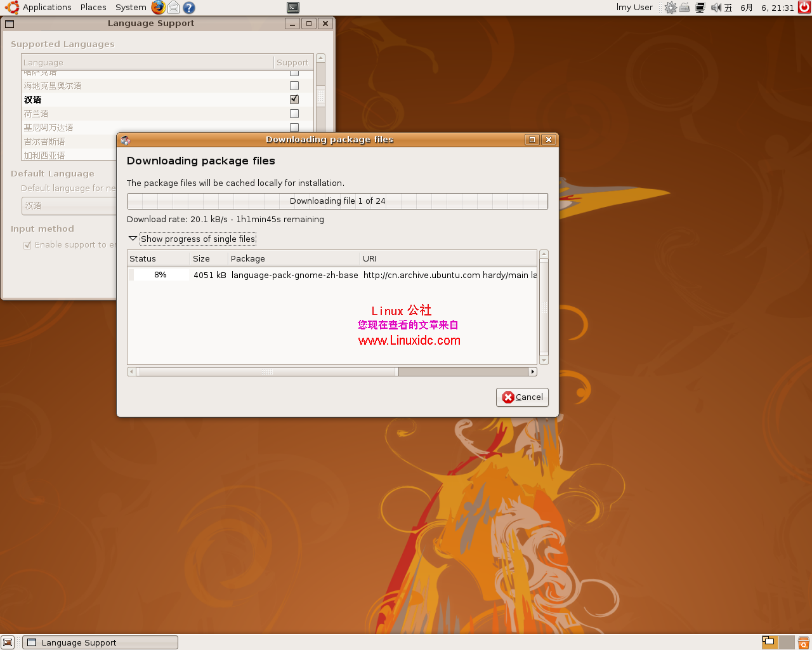Open the Trash icon in bottom panel

point(803,642)
